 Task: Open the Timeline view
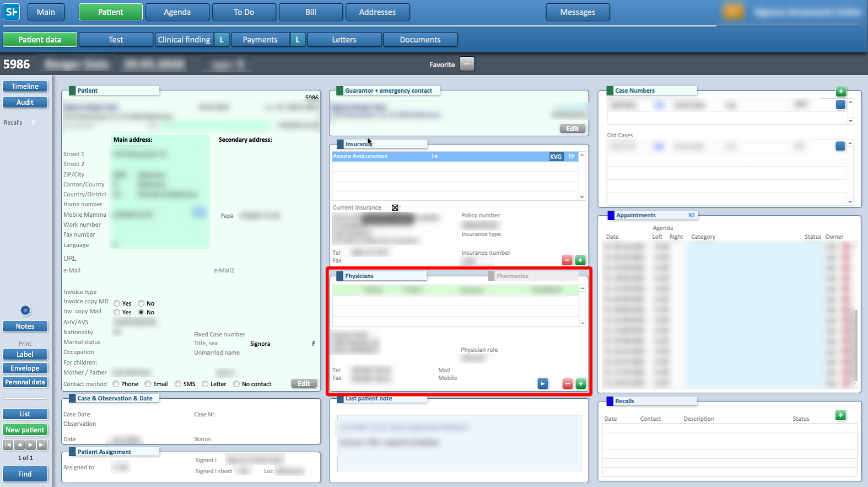click(x=25, y=87)
